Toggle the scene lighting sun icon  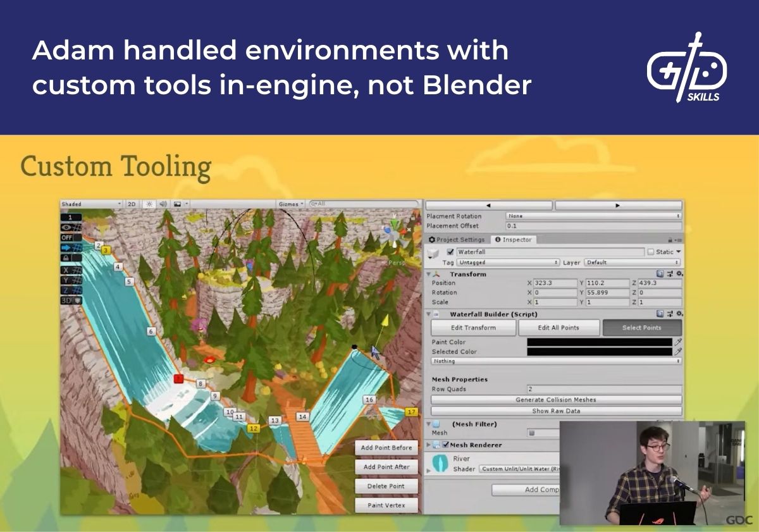pos(148,204)
